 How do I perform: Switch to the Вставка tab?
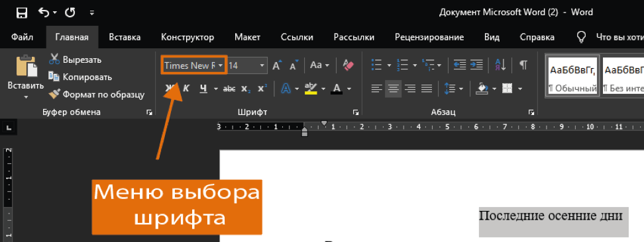(125, 37)
